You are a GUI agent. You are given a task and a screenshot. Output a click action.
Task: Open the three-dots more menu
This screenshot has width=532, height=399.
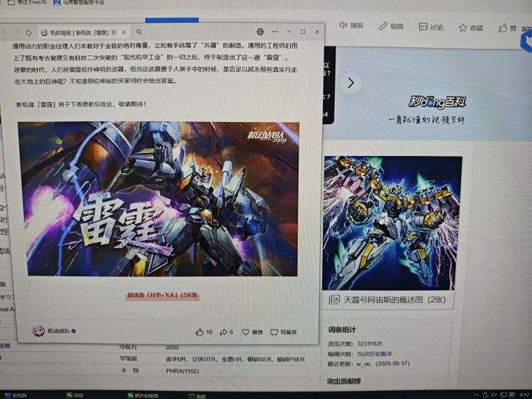[x=275, y=32]
